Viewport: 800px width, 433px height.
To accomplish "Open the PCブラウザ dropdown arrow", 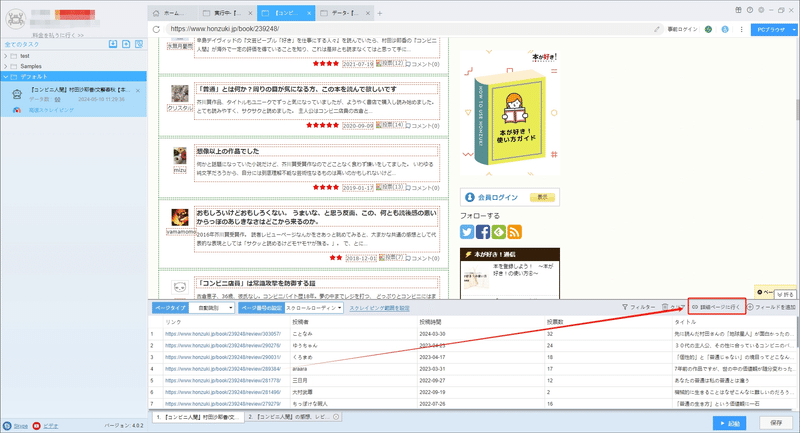I will coord(794,30).
